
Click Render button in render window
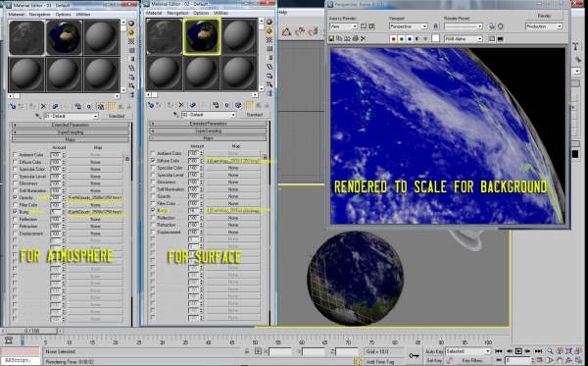[544, 16]
